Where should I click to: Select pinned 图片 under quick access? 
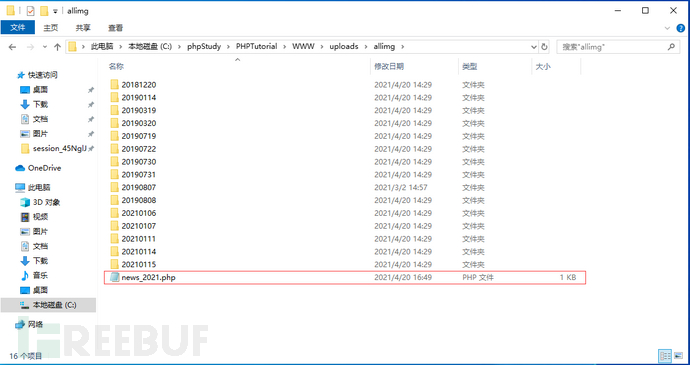point(40,133)
